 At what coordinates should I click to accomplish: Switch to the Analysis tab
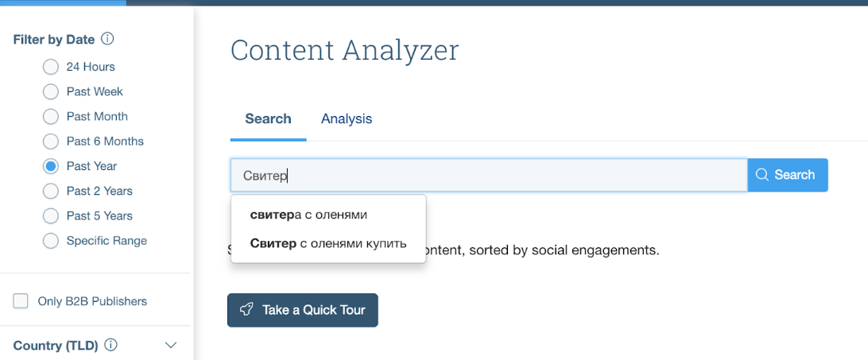347,118
